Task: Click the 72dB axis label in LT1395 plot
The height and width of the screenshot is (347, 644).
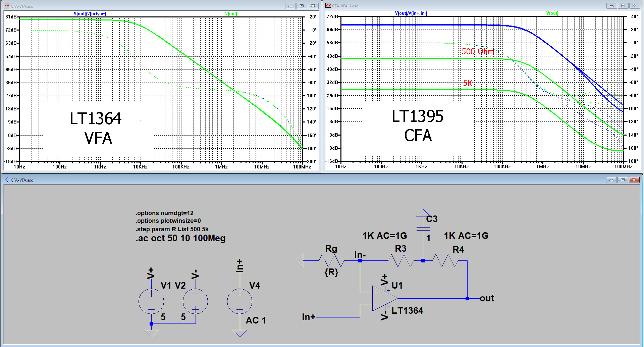Action: (x=332, y=16)
